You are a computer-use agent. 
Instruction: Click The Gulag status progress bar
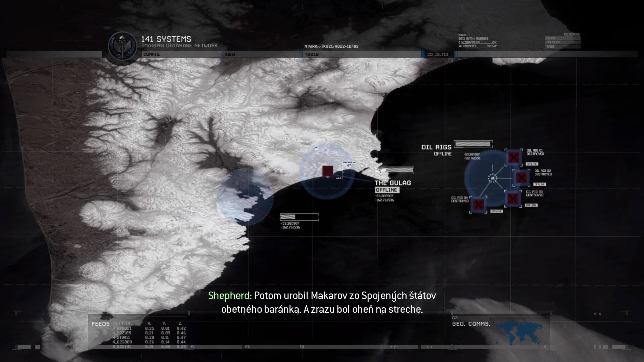pos(395,170)
